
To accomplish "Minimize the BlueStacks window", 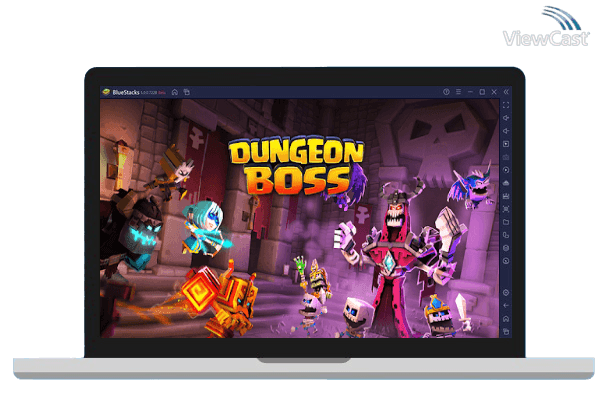I will [470, 92].
